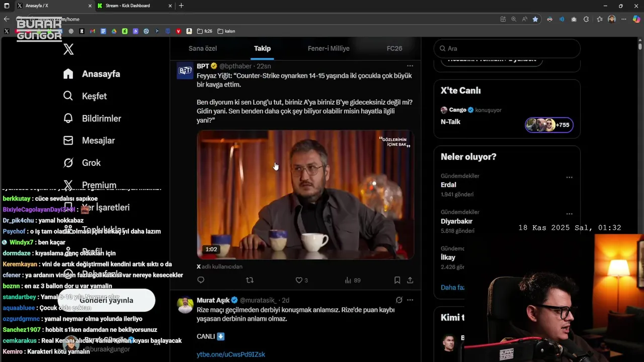Open the app available icon in address bar
The height and width of the screenshot is (362, 644).
pos(503,19)
